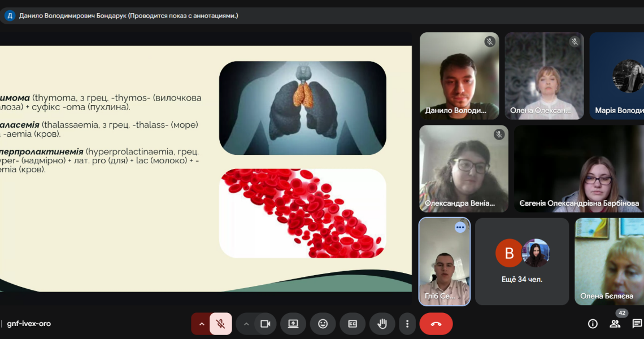The image size is (644, 339).
Task: Toggle closed captions in the meeting
Action: click(x=353, y=324)
